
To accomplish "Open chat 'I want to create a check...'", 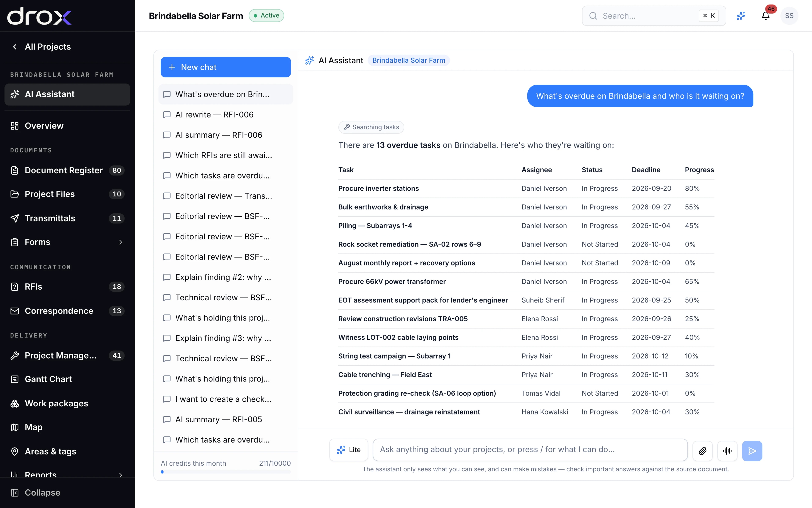I will 225,399.
